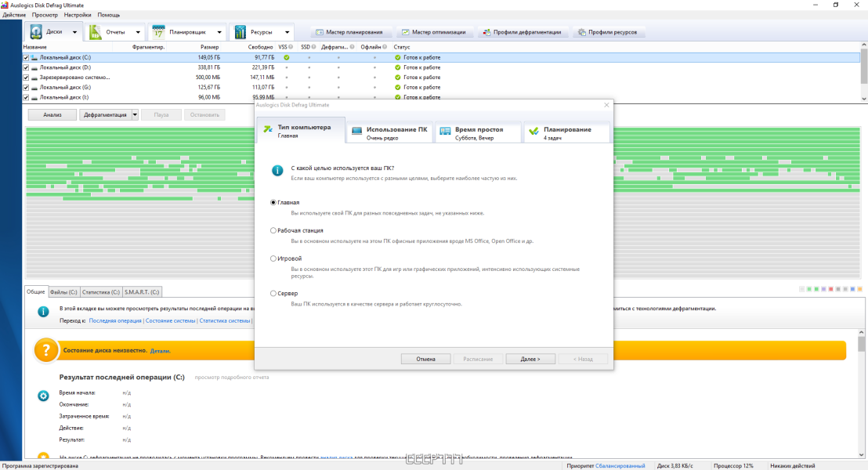Image resolution: width=868 pixels, height=470 pixels.
Task: Click help icon next to Офлайн column
Action: click(385, 47)
